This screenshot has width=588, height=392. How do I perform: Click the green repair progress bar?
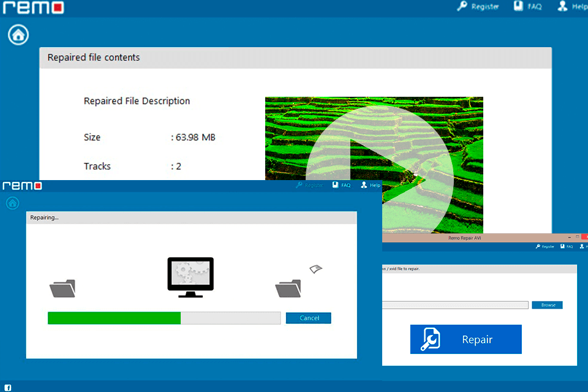pos(113,318)
